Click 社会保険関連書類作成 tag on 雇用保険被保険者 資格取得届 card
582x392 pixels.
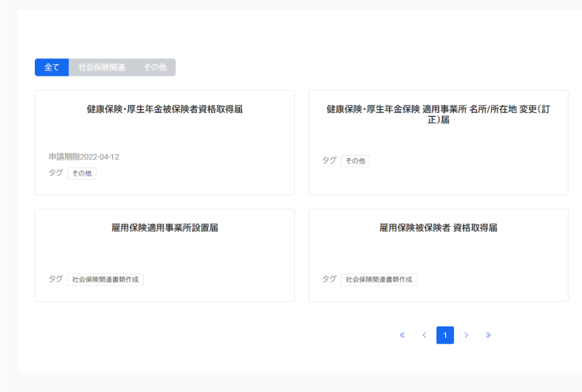(x=379, y=280)
